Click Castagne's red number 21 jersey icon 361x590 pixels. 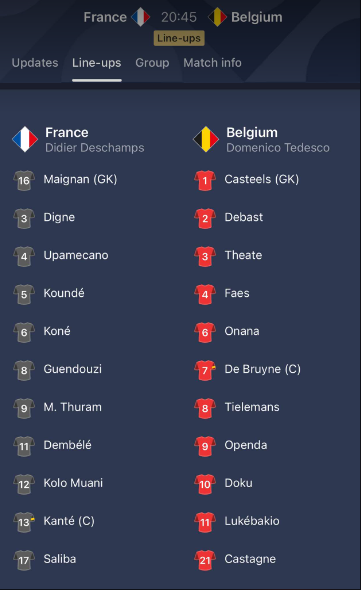point(205,560)
